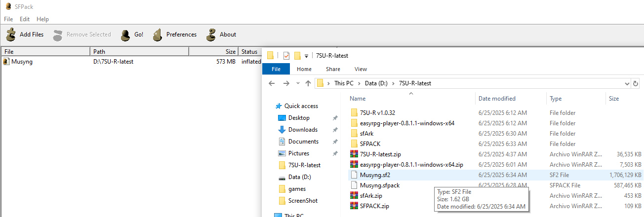Sort SFPack list by Size column header

(x=213, y=52)
